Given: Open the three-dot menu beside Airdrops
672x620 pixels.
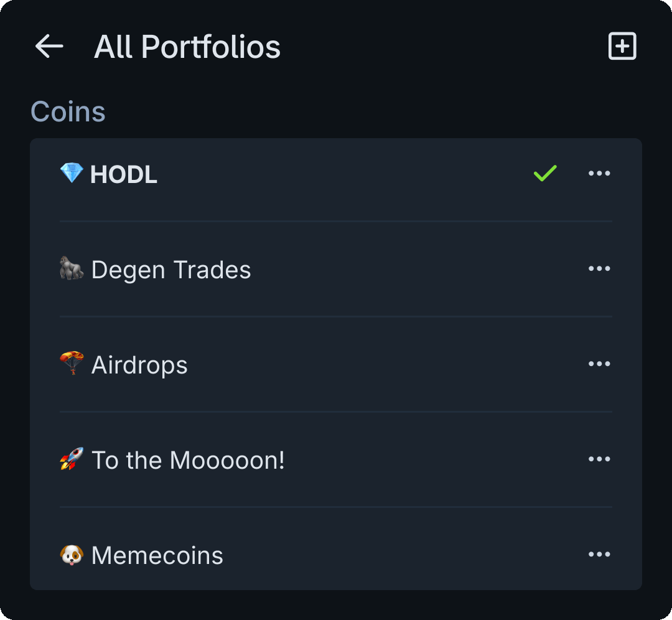Looking at the screenshot, I should coord(599,364).
